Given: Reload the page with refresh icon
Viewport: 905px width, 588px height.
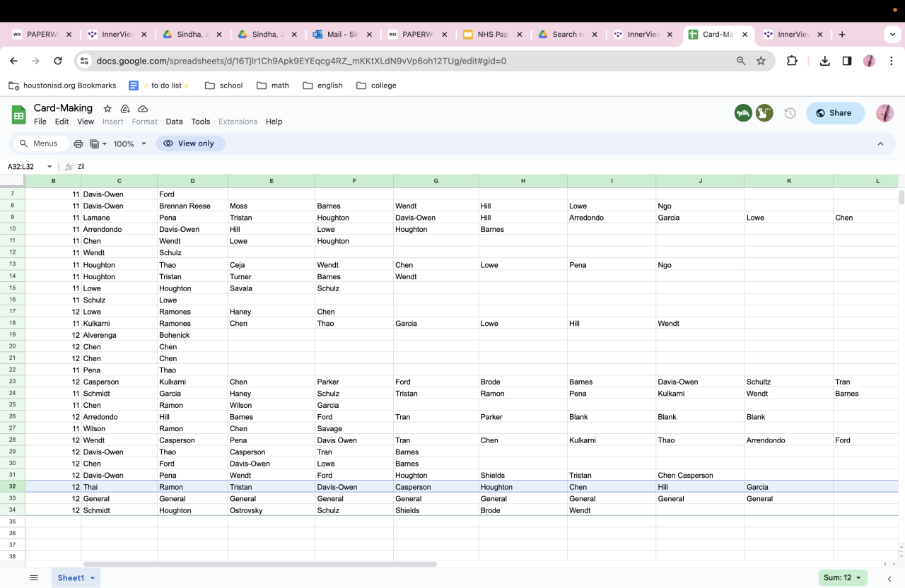Looking at the screenshot, I should (x=58, y=61).
